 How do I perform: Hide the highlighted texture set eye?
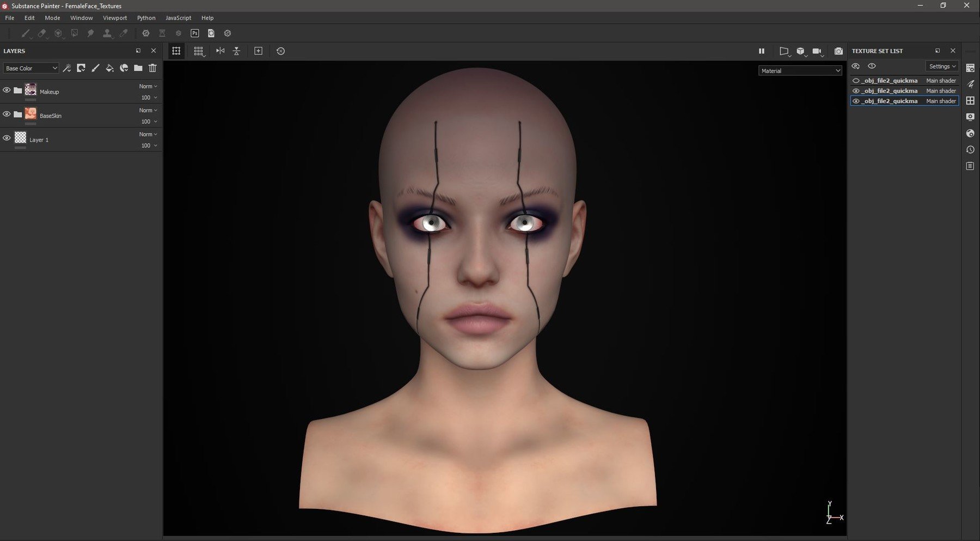[856, 101]
